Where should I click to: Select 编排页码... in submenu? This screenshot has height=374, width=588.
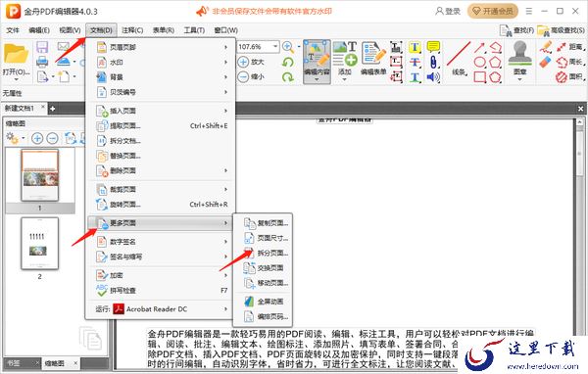click(263, 316)
